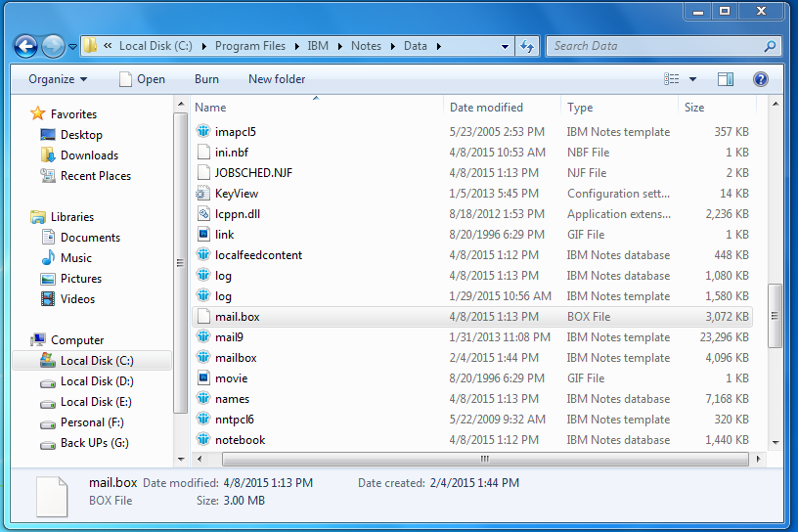Toggle the preview pane icon
The width and height of the screenshot is (798, 532).
(x=726, y=79)
